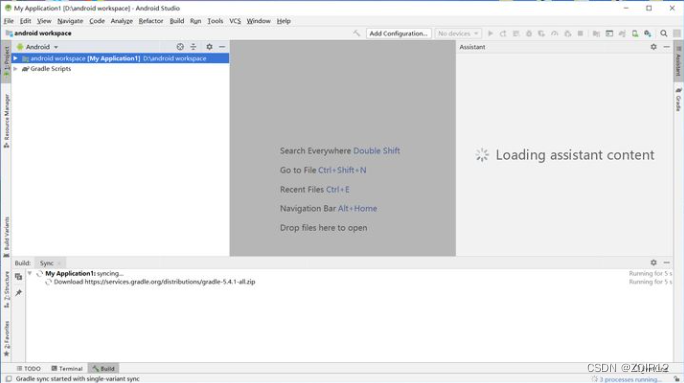The width and height of the screenshot is (684, 383).
Task: Open the No devices dropdown
Action: pos(458,34)
